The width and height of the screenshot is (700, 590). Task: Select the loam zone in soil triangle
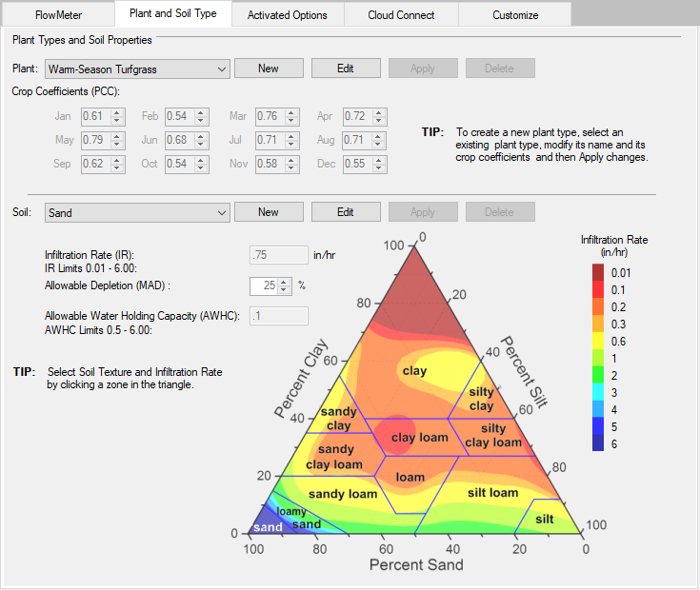click(410, 477)
